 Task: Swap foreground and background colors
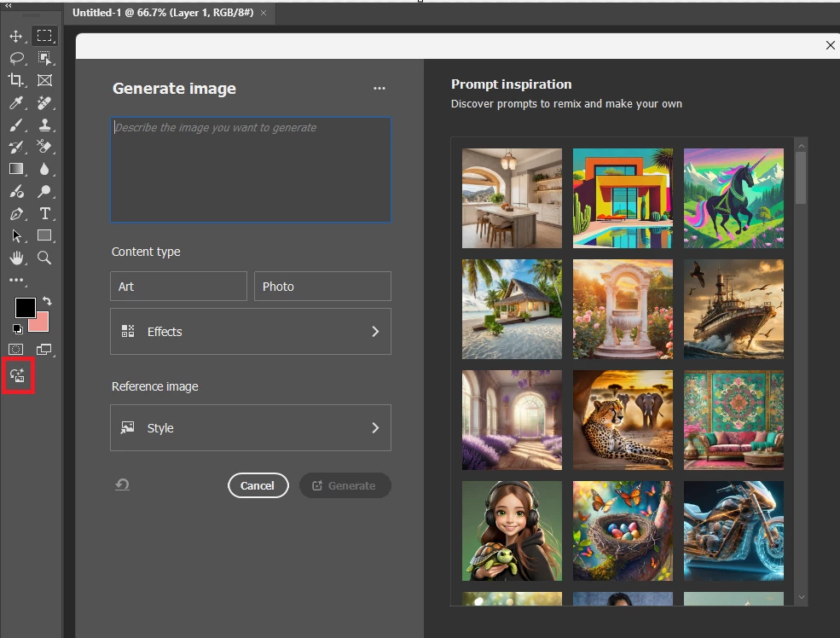47,301
